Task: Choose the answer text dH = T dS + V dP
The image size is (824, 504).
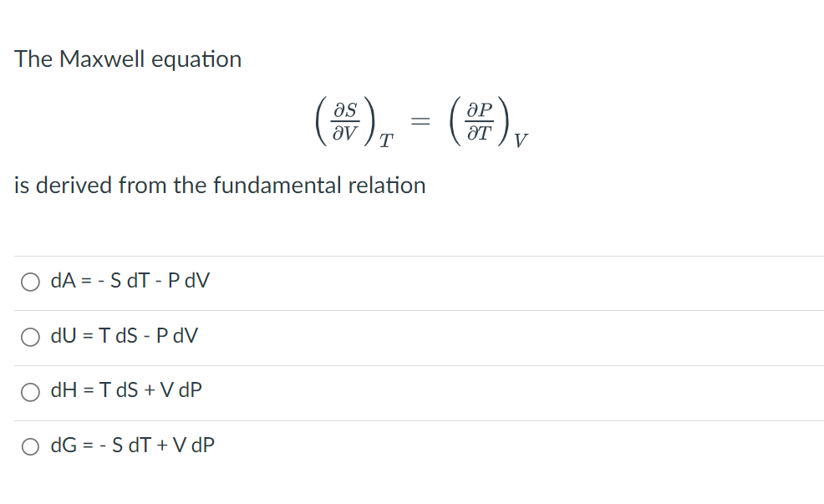Action: 127,390
